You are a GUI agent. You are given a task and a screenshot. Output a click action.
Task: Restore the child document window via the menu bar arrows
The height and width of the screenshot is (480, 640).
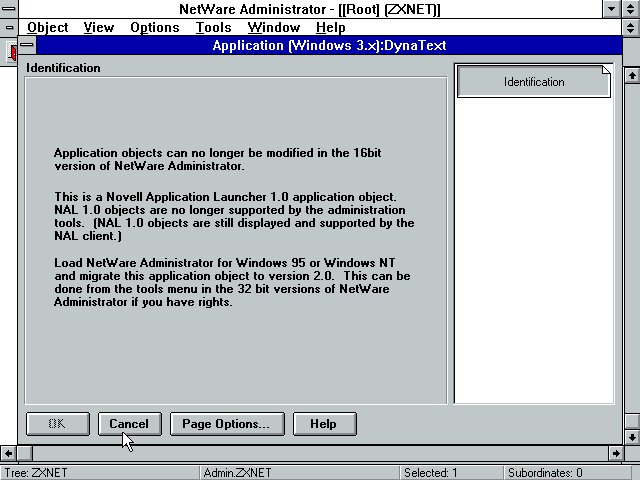[x=631, y=28]
